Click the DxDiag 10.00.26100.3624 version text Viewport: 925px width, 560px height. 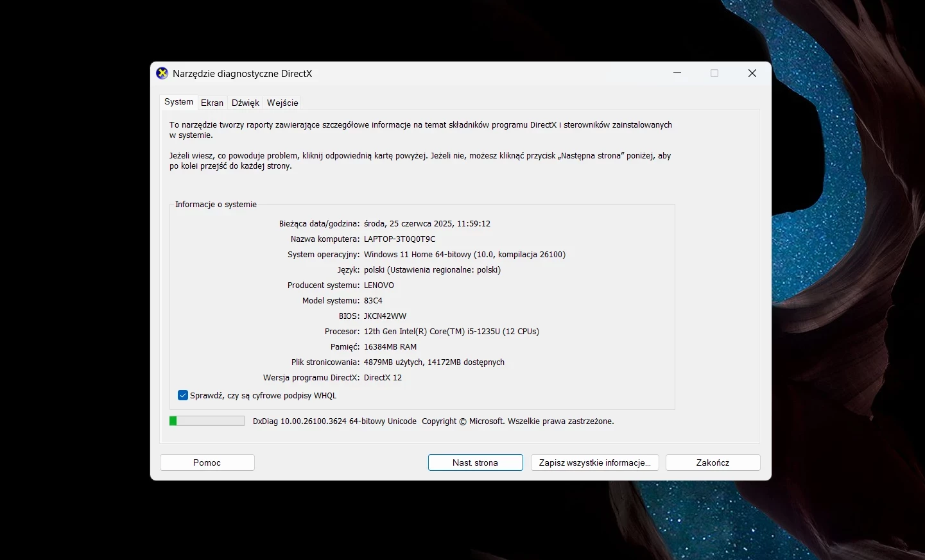click(x=334, y=421)
